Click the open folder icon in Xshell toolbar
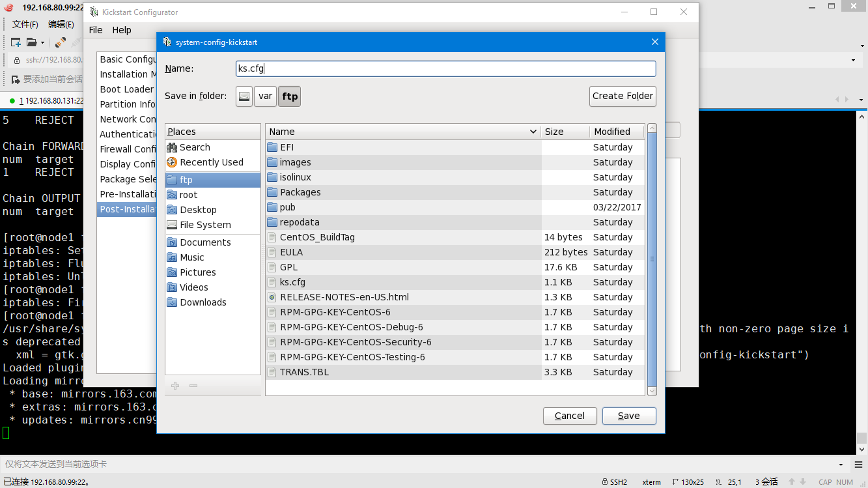 pos(31,42)
